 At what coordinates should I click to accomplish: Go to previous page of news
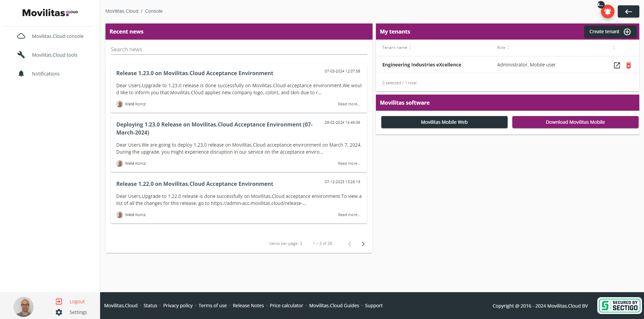[350, 244]
